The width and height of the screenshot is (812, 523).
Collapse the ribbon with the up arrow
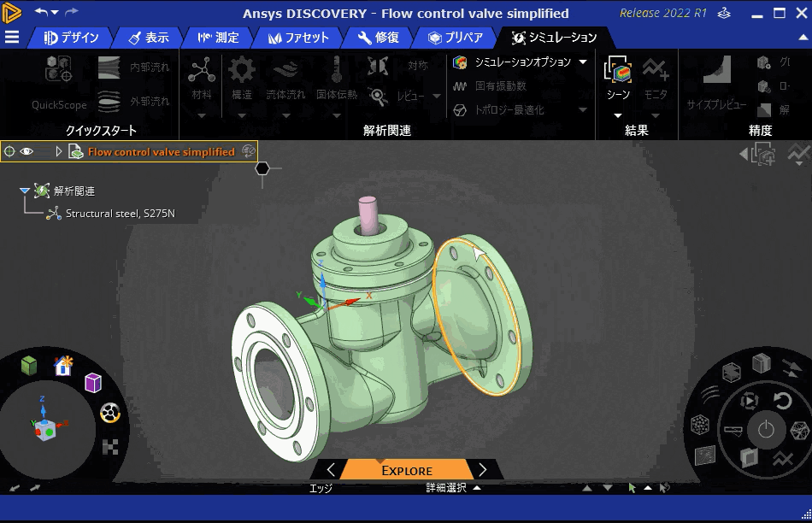(x=803, y=38)
